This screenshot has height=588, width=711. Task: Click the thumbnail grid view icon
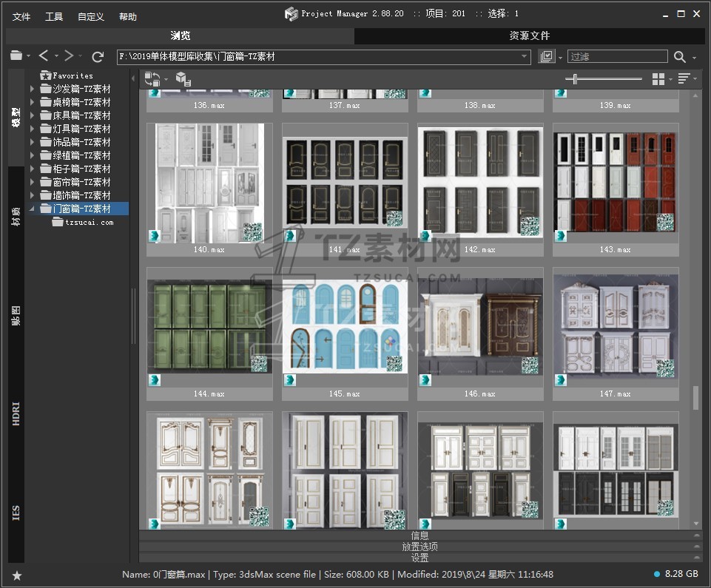click(658, 79)
